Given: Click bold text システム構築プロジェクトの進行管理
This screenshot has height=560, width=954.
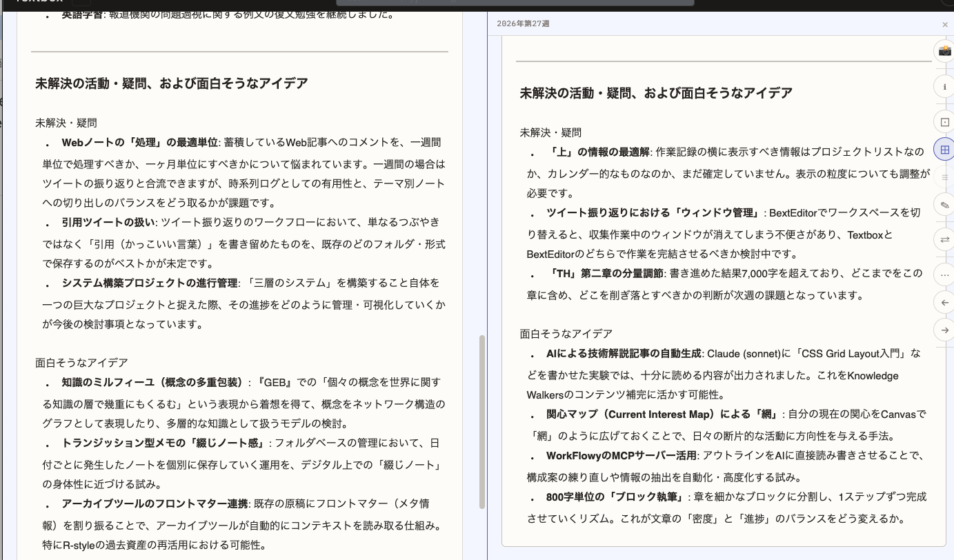Looking at the screenshot, I should coord(149,283).
